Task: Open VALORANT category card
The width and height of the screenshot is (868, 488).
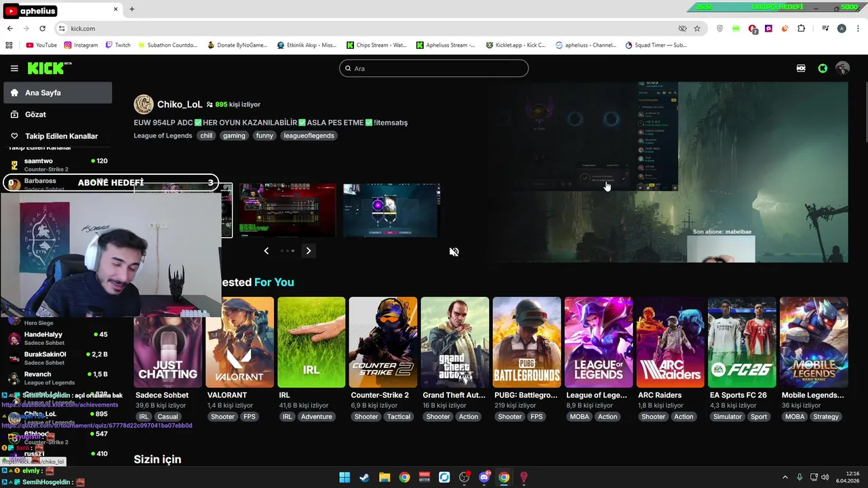Action: 239,342
